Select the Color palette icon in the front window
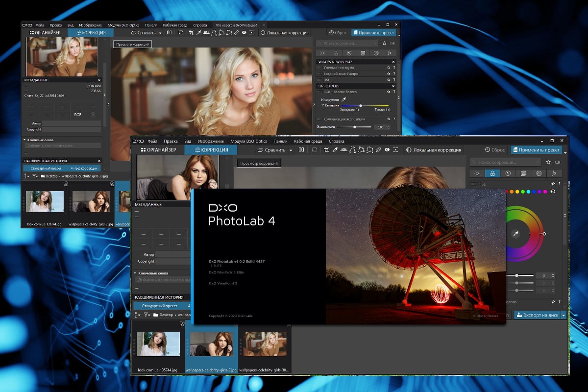The height and width of the screenshot is (392, 588). pyautogui.click(x=492, y=173)
